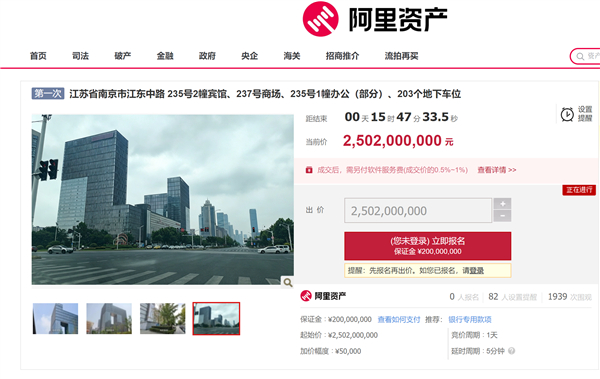Increase bid with the plus button
The width and height of the screenshot is (600, 379).
502,204
